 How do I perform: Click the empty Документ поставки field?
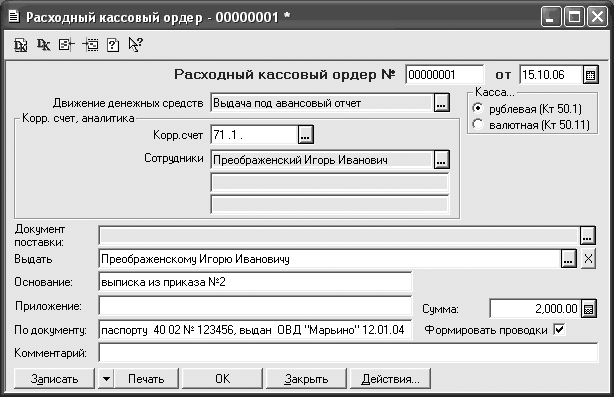click(x=339, y=235)
